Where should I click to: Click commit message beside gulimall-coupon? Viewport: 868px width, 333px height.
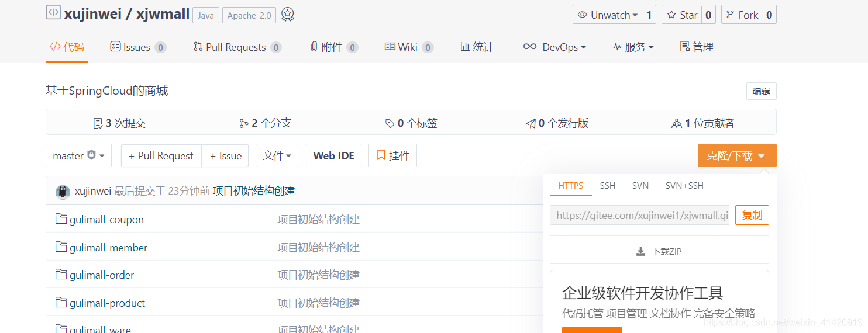(x=318, y=220)
